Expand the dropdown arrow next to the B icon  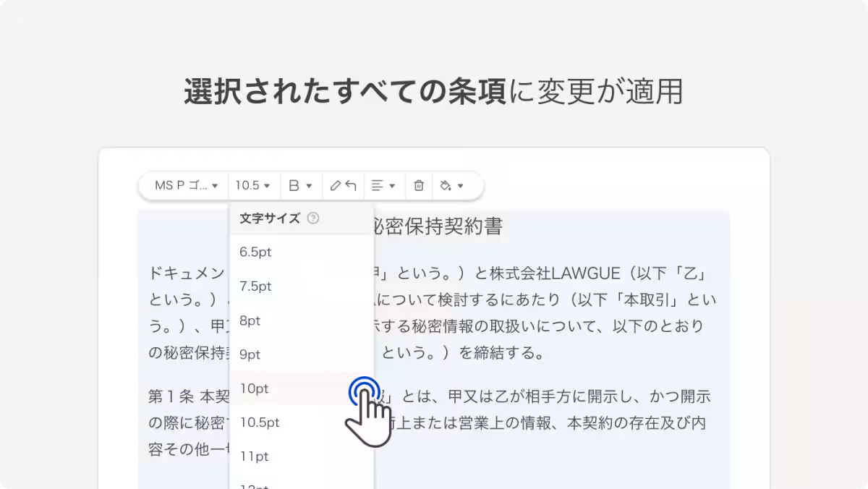click(x=310, y=187)
